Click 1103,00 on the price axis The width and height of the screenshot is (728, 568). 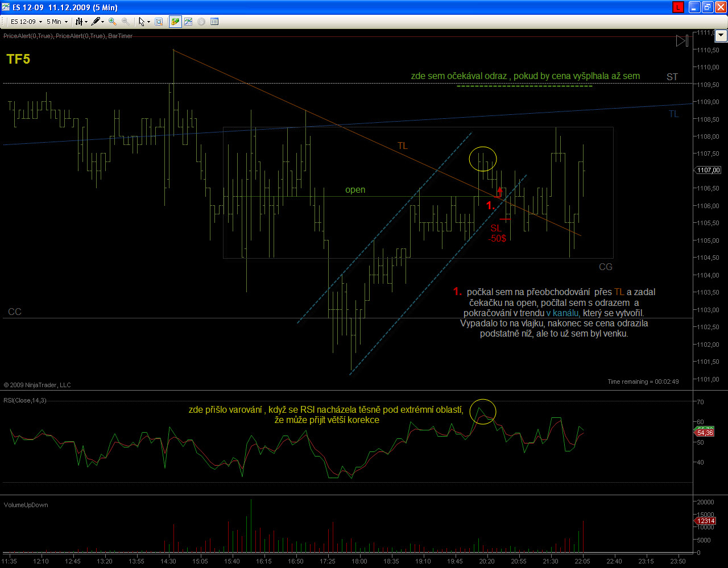coord(708,310)
